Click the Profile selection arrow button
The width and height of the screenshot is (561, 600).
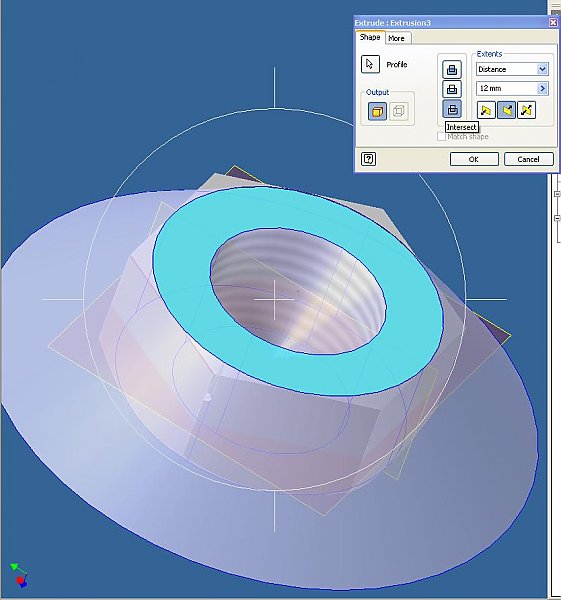370,64
